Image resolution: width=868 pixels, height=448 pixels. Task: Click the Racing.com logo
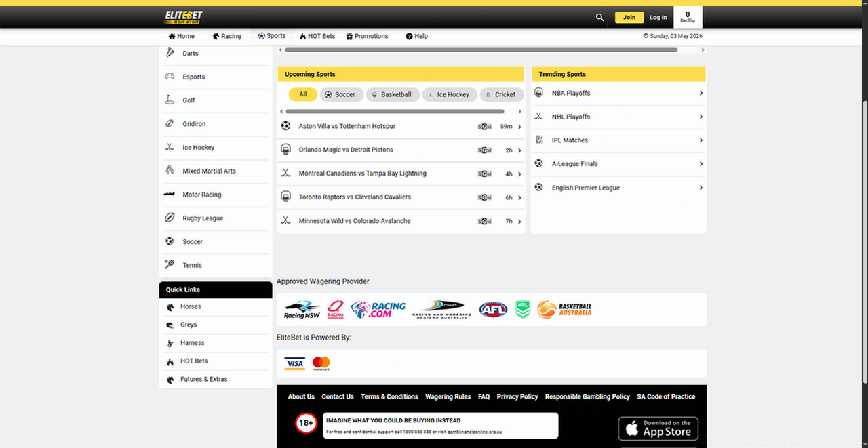378,310
